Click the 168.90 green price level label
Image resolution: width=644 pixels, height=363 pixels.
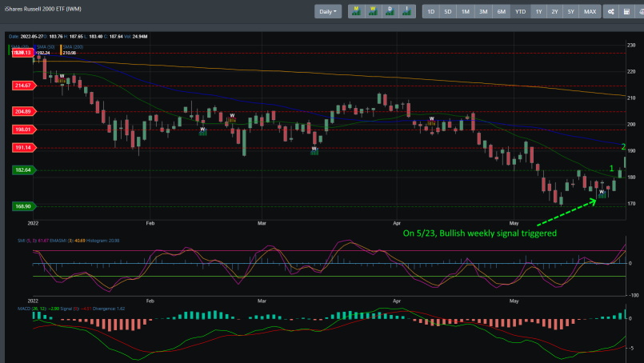coord(24,206)
